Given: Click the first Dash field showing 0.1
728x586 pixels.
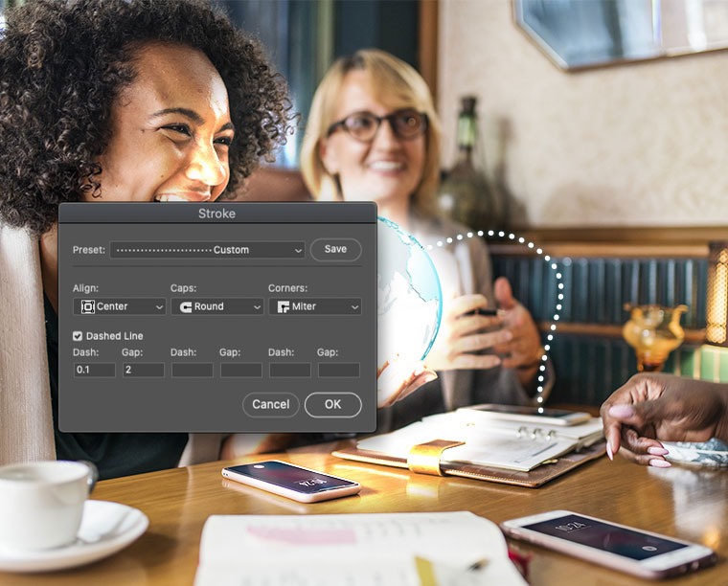Looking at the screenshot, I should tap(94, 370).
